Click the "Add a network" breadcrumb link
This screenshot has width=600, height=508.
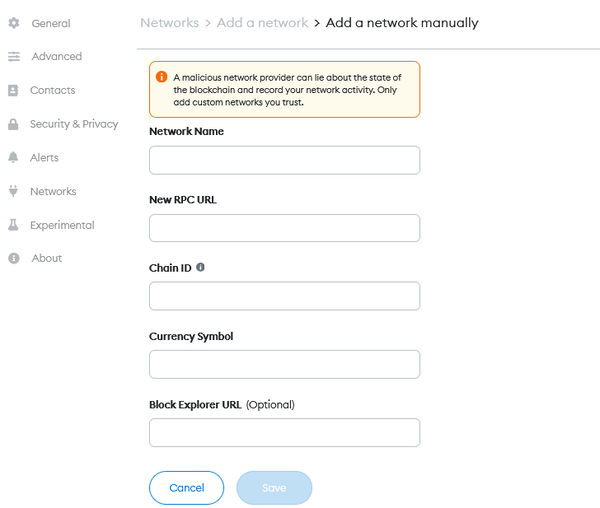262,22
